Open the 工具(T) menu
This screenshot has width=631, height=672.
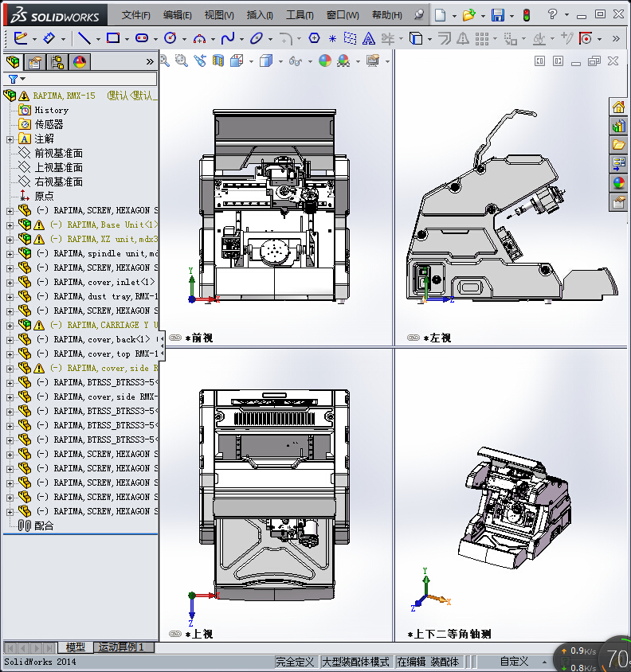[300, 15]
